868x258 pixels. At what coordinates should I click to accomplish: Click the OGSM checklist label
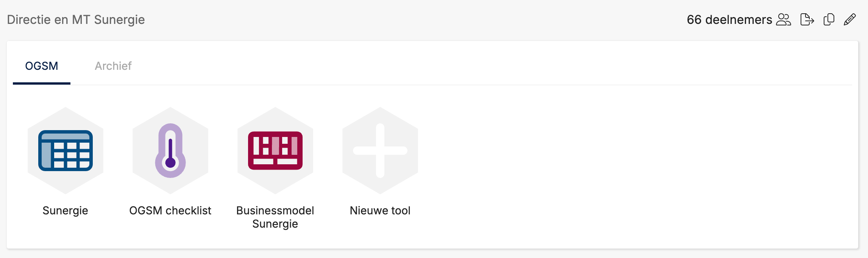(x=170, y=211)
